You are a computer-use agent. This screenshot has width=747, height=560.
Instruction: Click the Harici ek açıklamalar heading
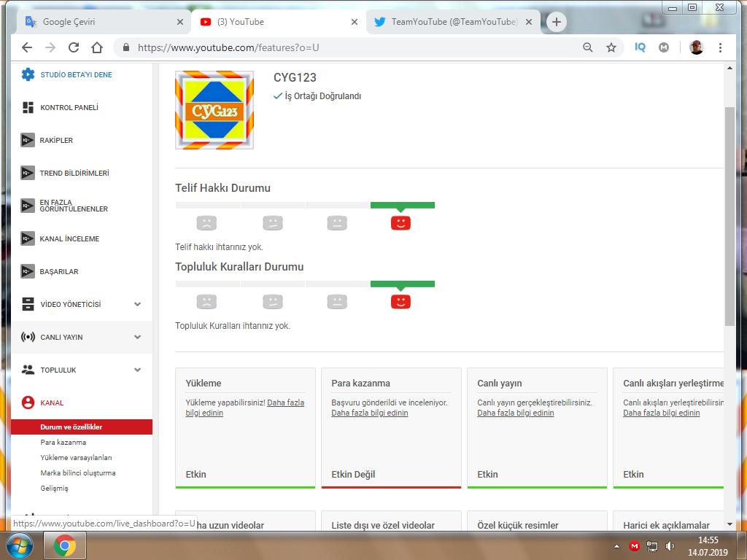tap(666, 525)
